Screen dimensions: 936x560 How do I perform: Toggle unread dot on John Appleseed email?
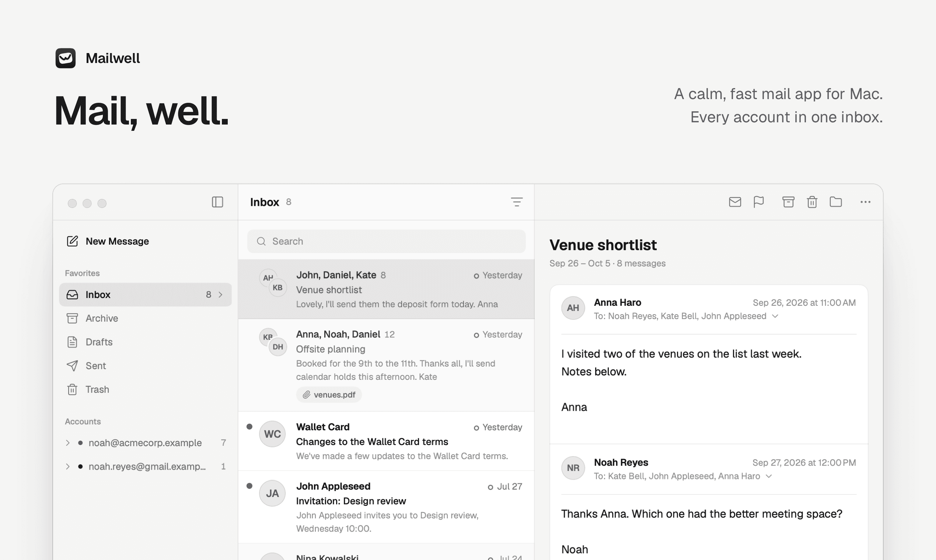coord(249,486)
